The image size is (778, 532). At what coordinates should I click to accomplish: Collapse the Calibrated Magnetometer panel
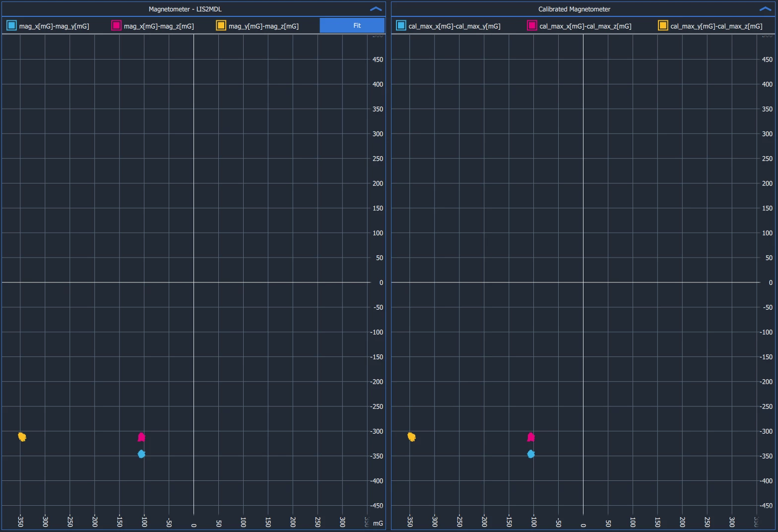point(765,9)
